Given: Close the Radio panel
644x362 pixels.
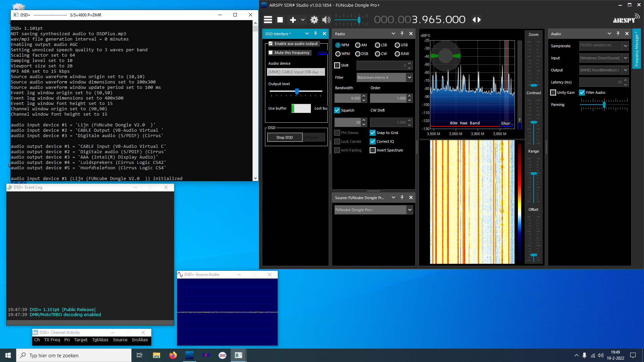Looking at the screenshot, I should (411, 34).
